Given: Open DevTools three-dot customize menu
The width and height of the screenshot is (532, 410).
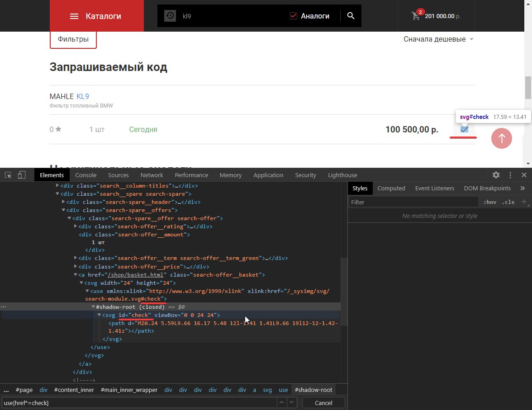Looking at the screenshot, I should [510, 175].
